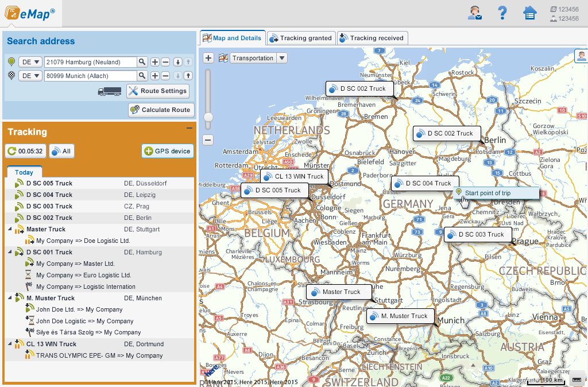Open the Tracking received tab

(x=372, y=38)
